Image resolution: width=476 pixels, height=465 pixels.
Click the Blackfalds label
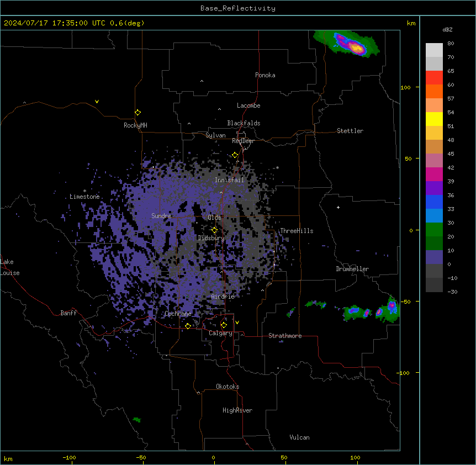[244, 123]
